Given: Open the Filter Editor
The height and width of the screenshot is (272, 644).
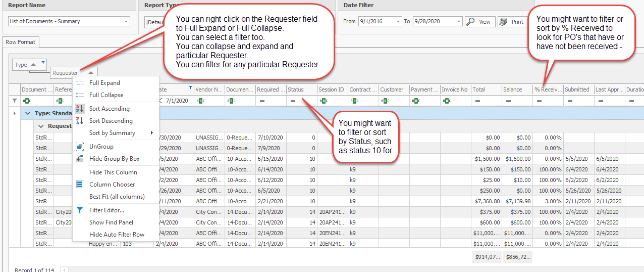Looking at the screenshot, I should pyautogui.click(x=106, y=210).
